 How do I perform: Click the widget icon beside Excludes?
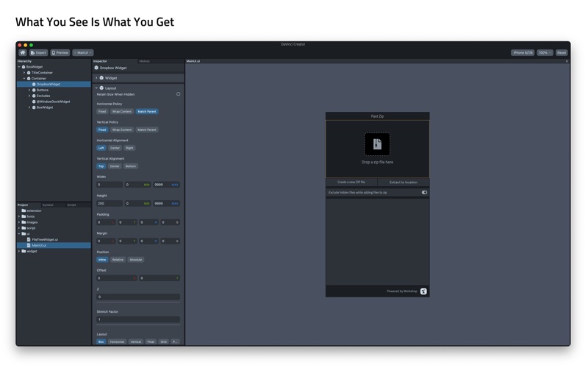click(x=34, y=96)
